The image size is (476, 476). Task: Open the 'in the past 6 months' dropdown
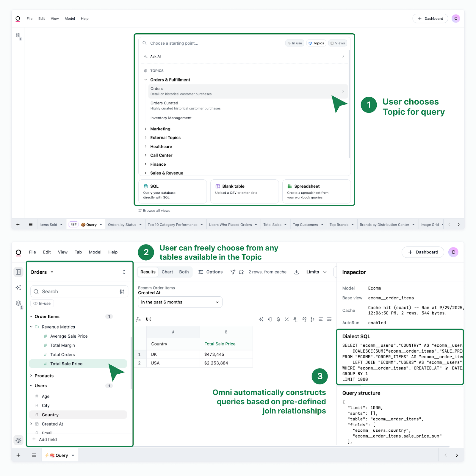tap(180, 302)
